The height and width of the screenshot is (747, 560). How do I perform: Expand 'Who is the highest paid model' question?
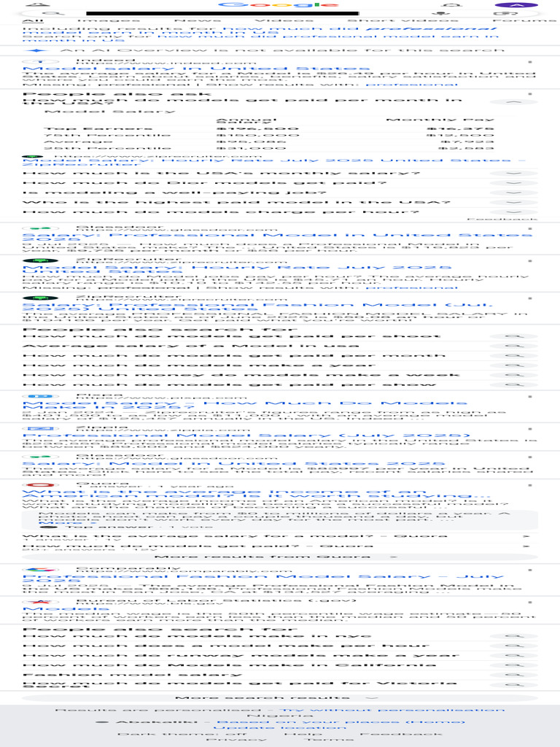(x=514, y=203)
